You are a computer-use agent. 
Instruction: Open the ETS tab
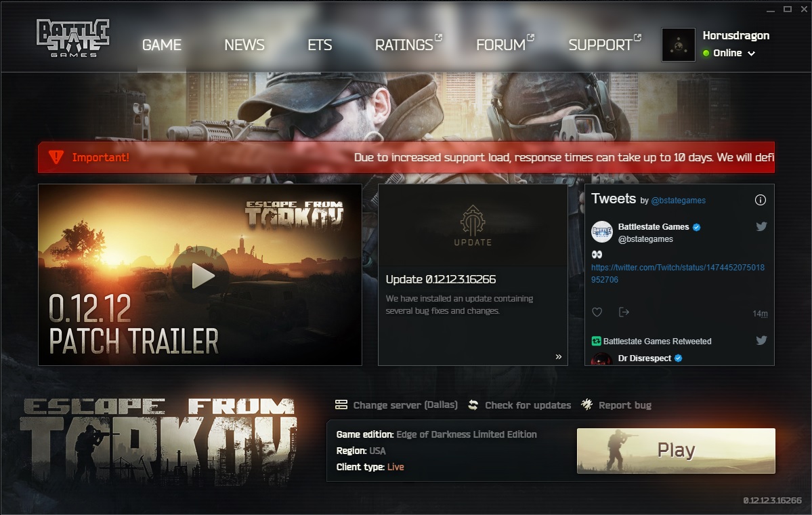click(320, 45)
